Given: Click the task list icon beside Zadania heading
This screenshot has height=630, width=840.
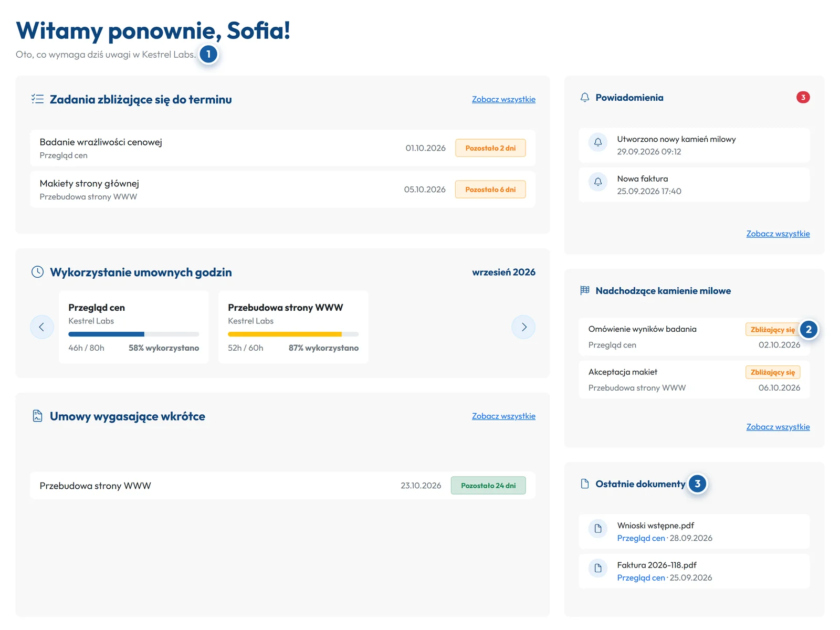Looking at the screenshot, I should [x=37, y=99].
